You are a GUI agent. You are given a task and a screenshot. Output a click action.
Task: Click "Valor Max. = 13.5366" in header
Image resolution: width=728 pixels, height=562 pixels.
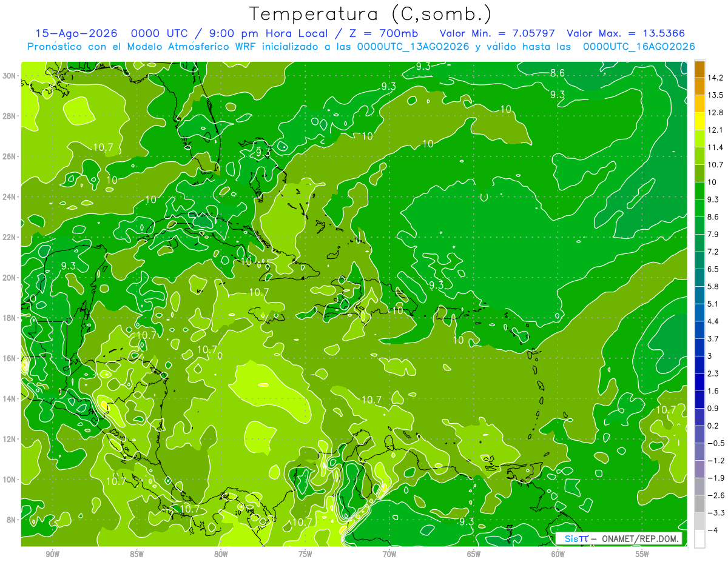[627, 34]
